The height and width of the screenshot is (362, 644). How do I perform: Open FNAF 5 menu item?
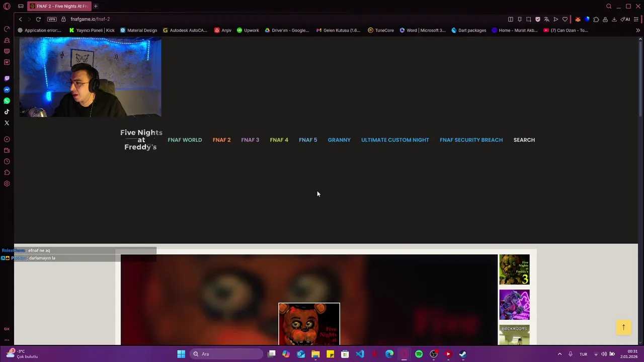(308, 140)
